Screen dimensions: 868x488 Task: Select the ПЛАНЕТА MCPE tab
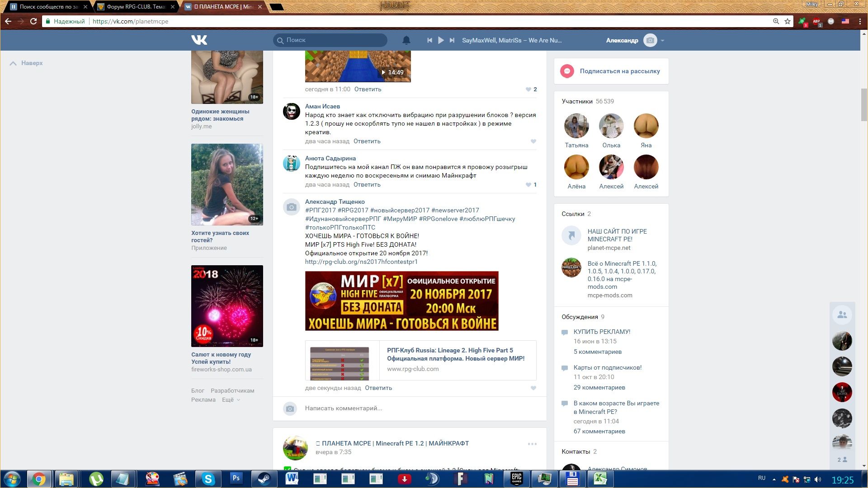pos(223,7)
